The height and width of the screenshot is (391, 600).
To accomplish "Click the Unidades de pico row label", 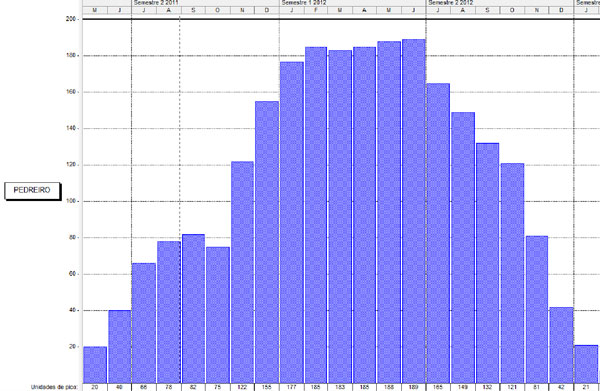I will [54, 387].
